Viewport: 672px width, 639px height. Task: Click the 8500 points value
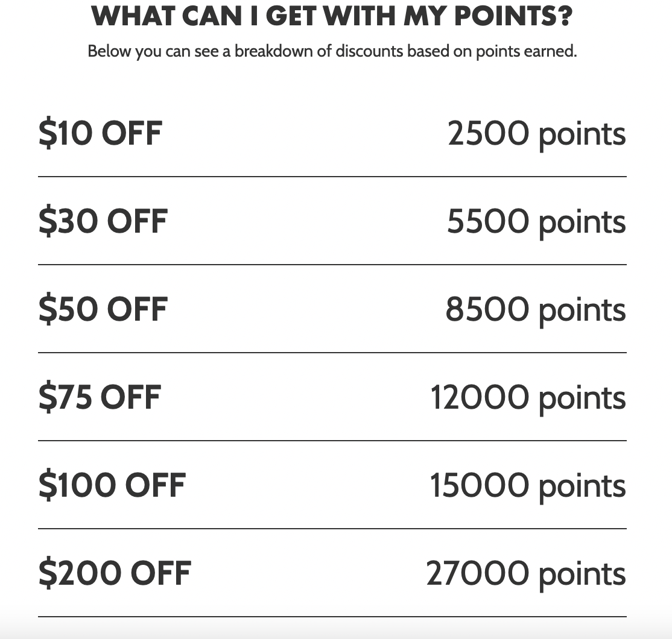pyautogui.click(x=536, y=309)
